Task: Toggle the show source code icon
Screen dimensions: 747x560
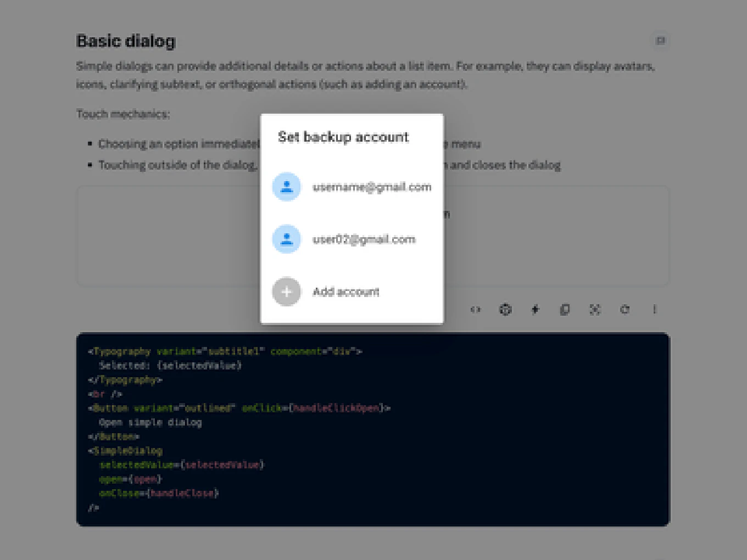Action: (476, 310)
